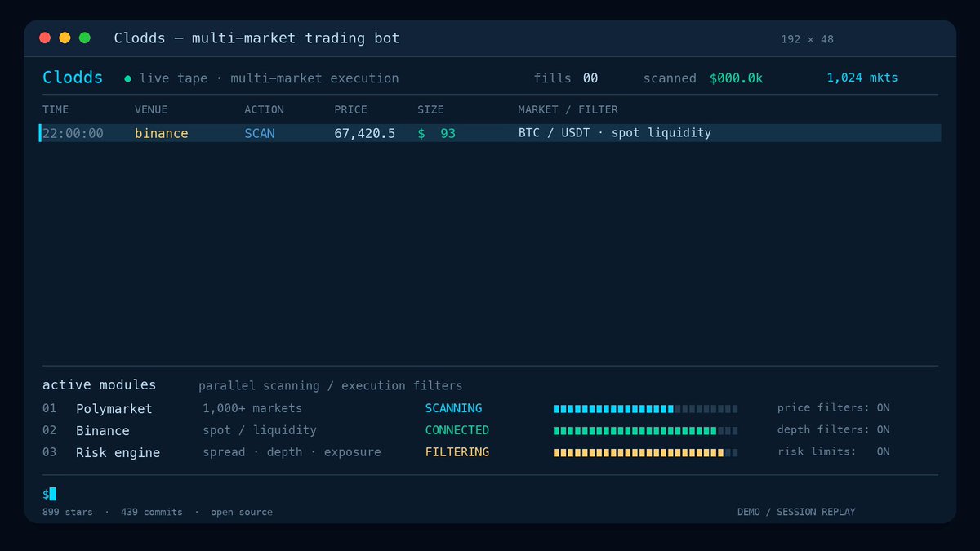
Task: Click the $ 93 size cell
Action: click(x=436, y=133)
